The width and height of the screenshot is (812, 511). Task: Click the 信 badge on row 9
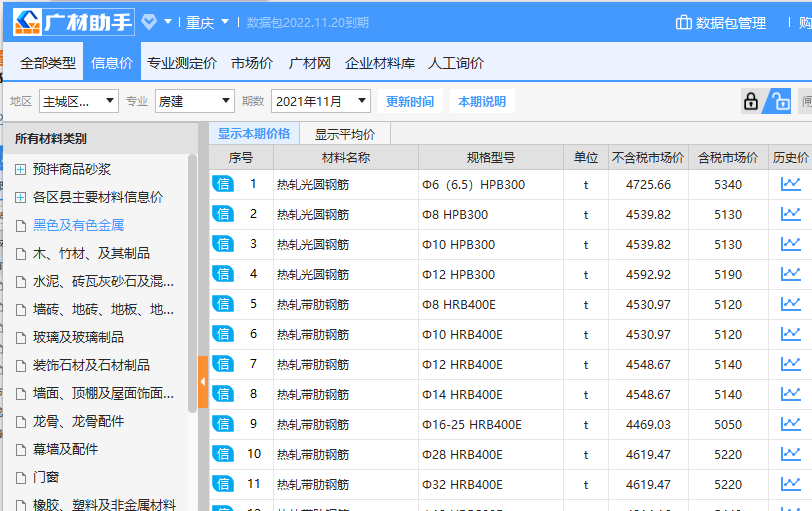coord(223,424)
